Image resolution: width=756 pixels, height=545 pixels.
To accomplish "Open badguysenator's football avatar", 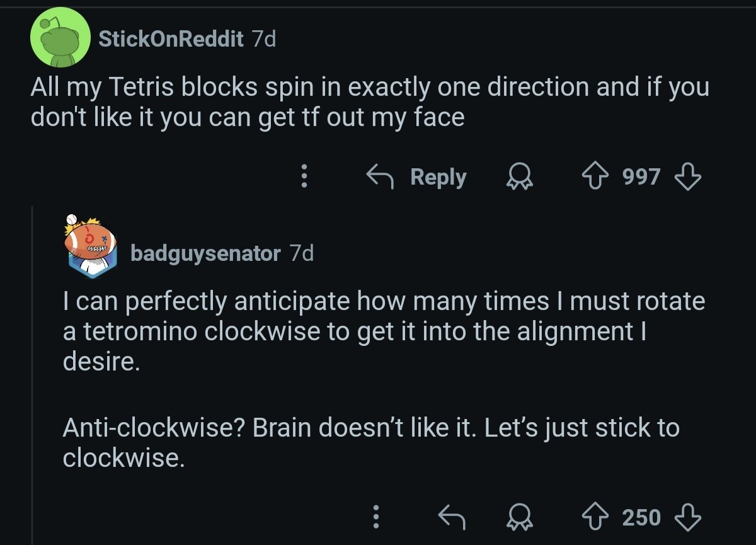I will point(91,246).
